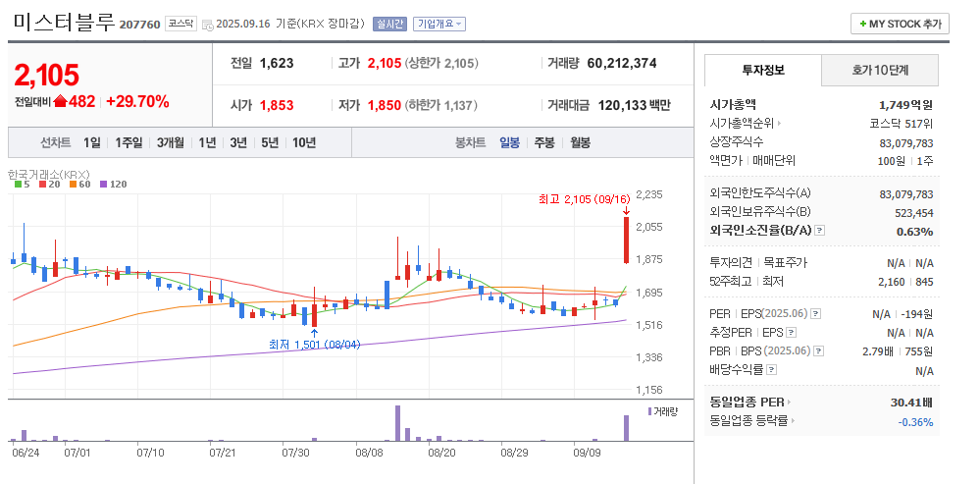The height and width of the screenshot is (484, 980).
Task: Click the help icon beside PBR BPS(2025.06)
Action: 819,351
